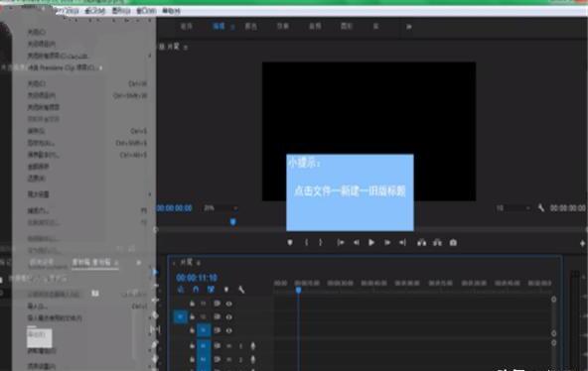
Task: Click Program monitor playhead marker
Action: click(x=232, y=222)
